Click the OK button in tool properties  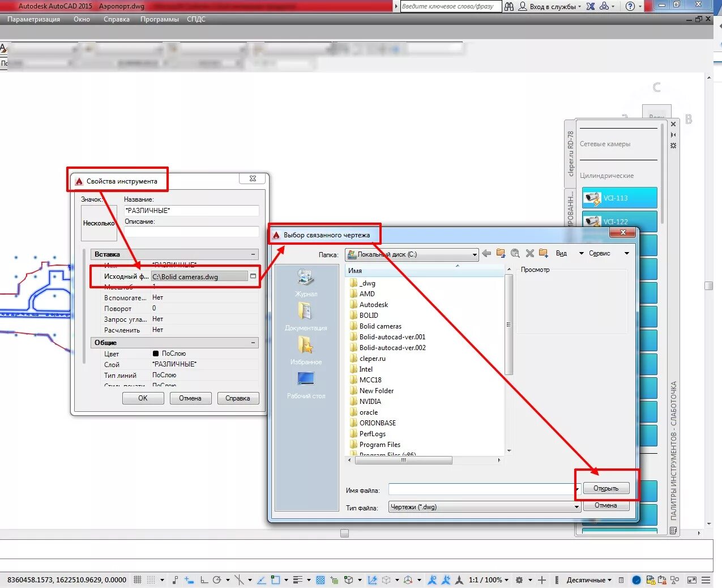143,398
